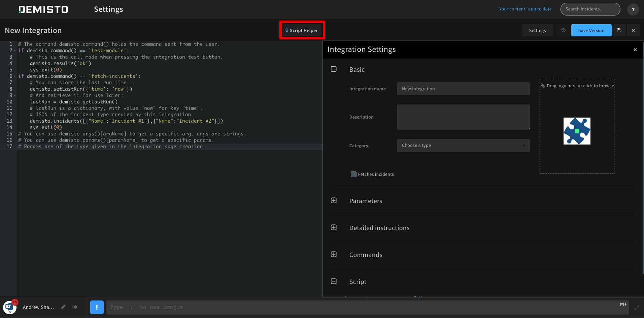
Task: Click the expand arrows icon at bottom right
Action: [637, 308]
